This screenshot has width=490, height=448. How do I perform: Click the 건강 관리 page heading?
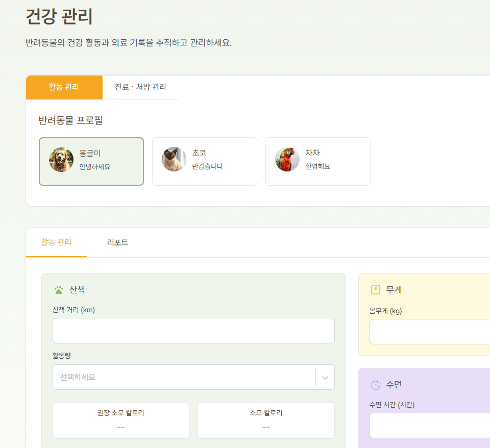pyautogui.click(x=59, y=17)
